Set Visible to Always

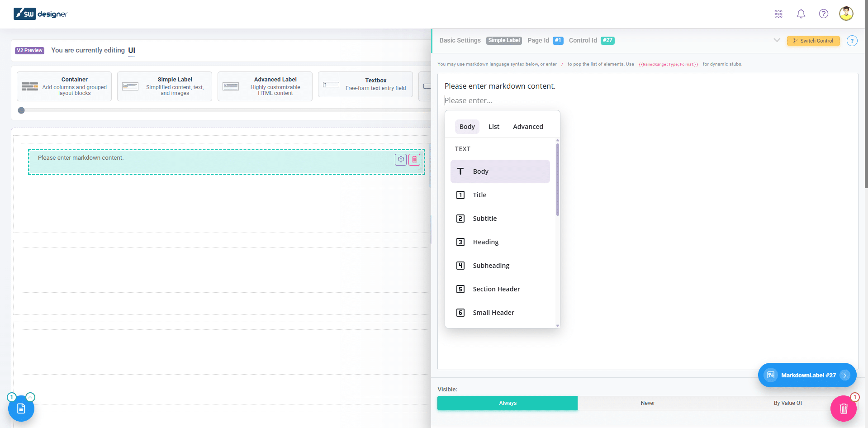[507, 403]
